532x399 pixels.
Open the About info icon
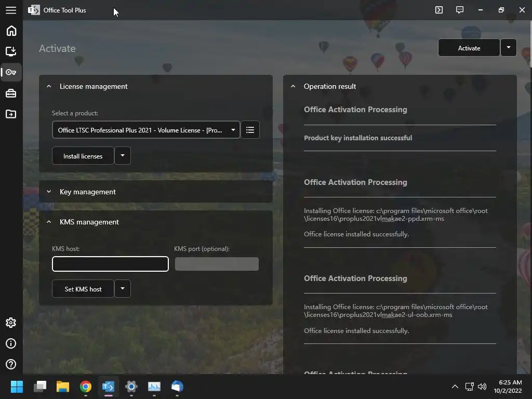(11, 343)
